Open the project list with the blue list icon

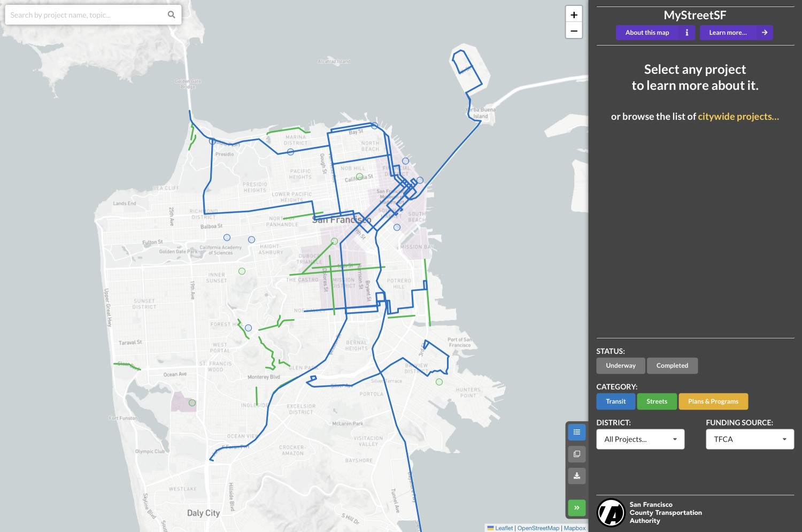click(x=576, y=432)
